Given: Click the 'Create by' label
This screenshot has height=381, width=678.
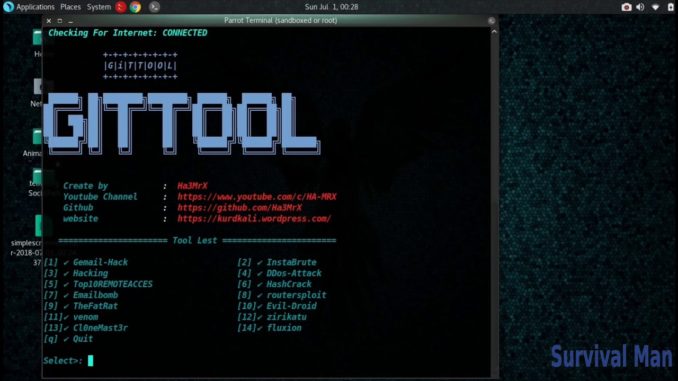Looking at the screenshot, I should (x=85, y=186).
